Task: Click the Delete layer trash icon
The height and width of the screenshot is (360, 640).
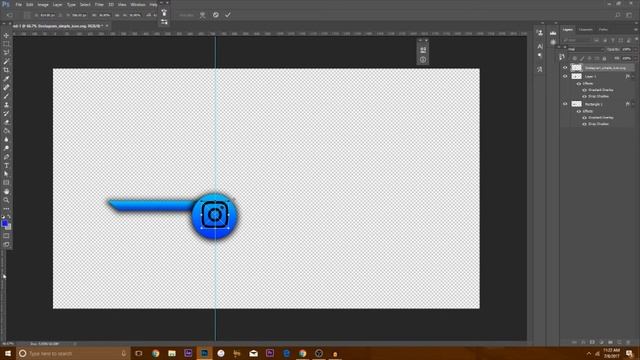Action: 628,342
